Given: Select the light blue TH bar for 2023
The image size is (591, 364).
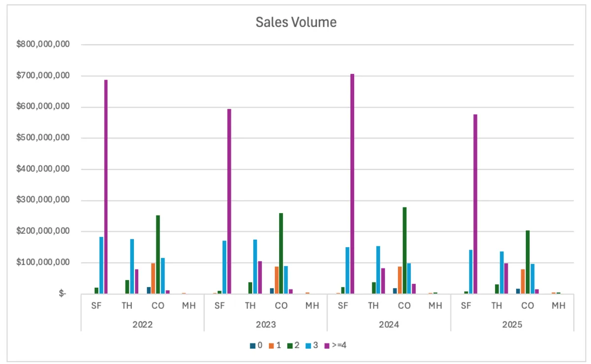Looking at the screenshot, I should pos(255,266).
